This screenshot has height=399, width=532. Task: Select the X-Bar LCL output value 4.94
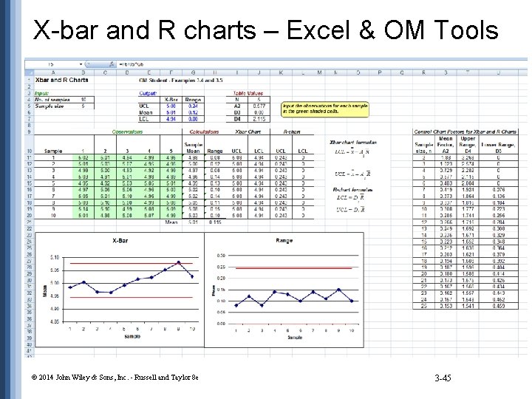coord(171,119)
